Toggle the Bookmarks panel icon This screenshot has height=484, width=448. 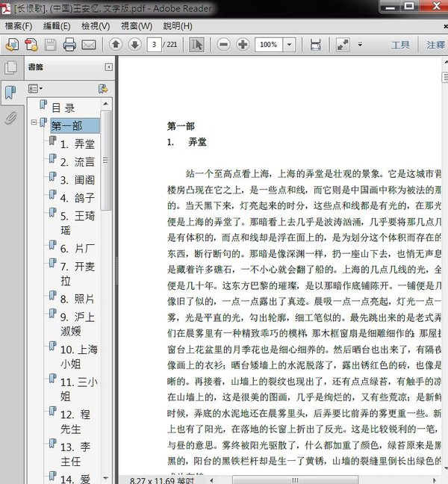pos(10,93)
